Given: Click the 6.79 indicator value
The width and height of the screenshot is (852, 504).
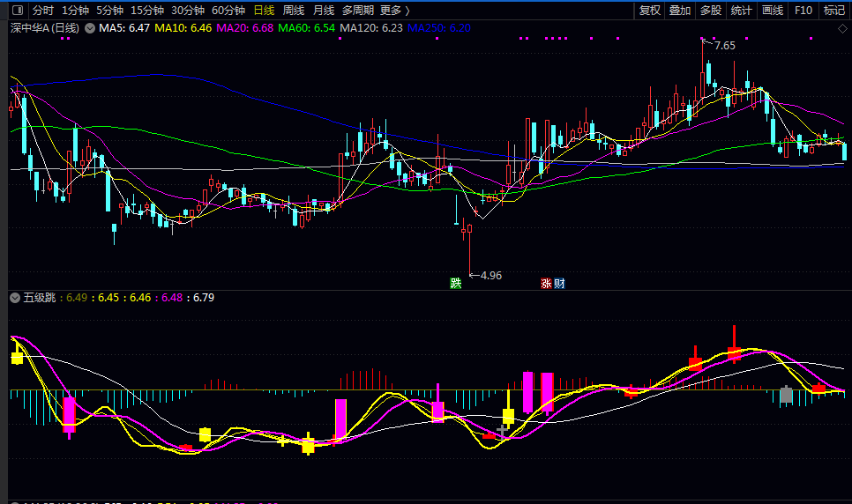Looking at the screenshot, I should click(x=204, y=298).
